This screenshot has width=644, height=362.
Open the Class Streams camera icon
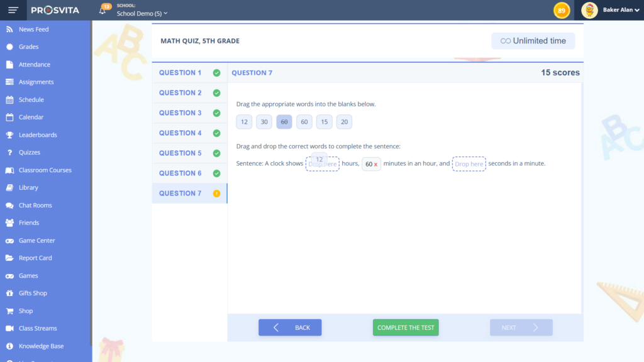[x=9, y=329]
